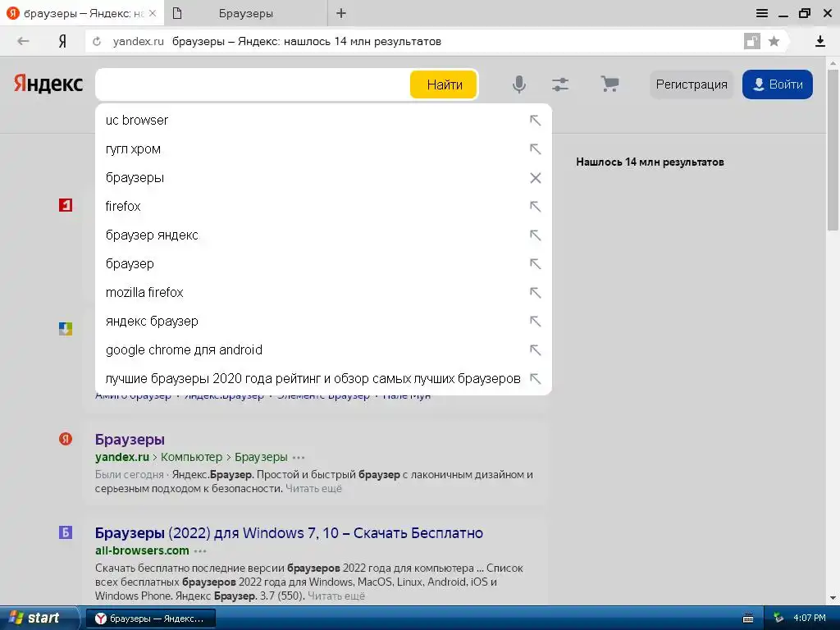Screen dimensions: 840x630
Task: Click the blue Войти login button
Action: (778, 84)
